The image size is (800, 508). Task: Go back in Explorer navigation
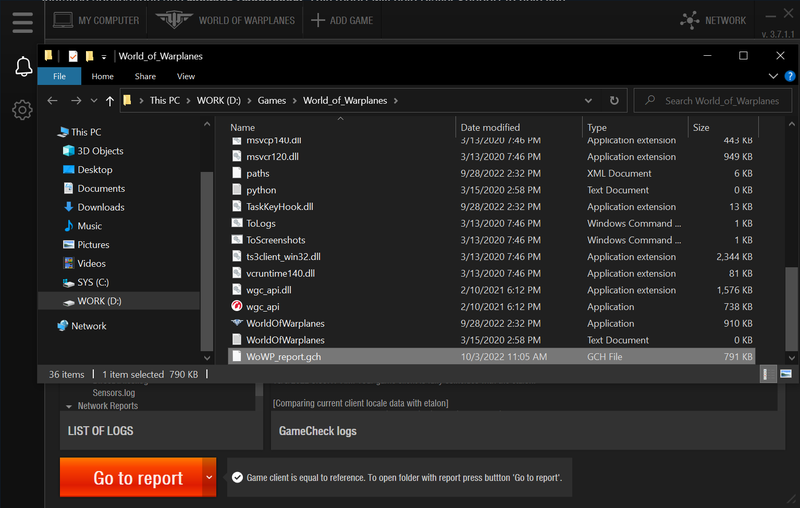pyautogui.click(x=53, y=100)
